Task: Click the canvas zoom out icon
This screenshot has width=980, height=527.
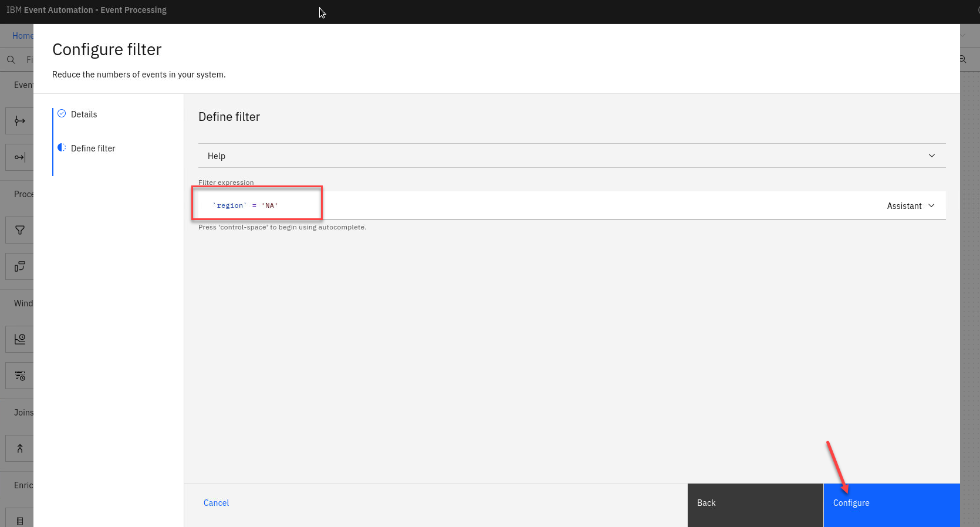Action: point(963,59)
